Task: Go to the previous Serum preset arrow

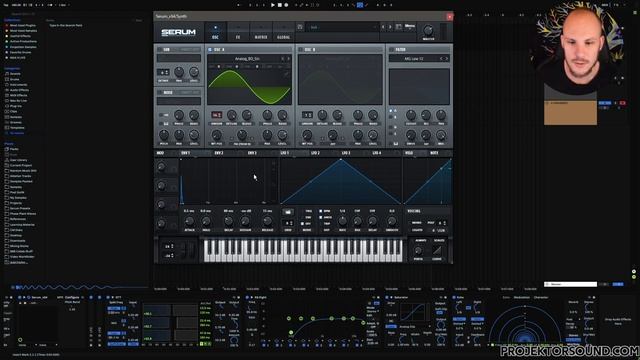Action: pyautogui.click(x=383, y=27)
